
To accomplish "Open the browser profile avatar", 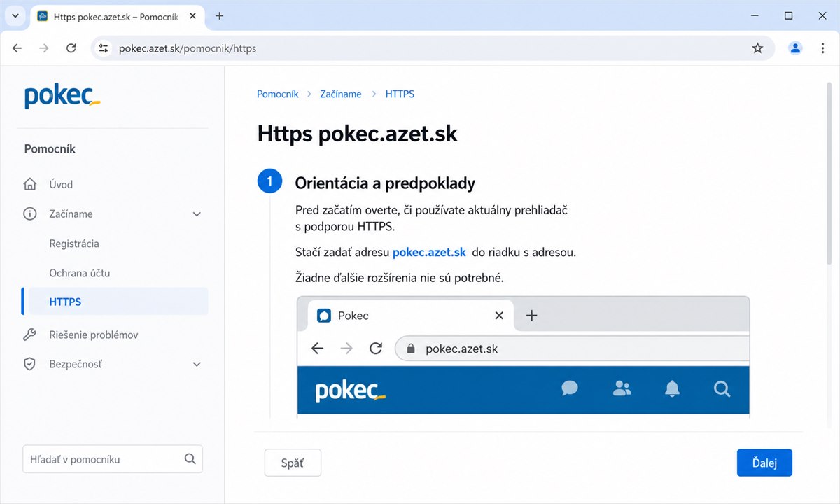I will click(x=795, y=48).
